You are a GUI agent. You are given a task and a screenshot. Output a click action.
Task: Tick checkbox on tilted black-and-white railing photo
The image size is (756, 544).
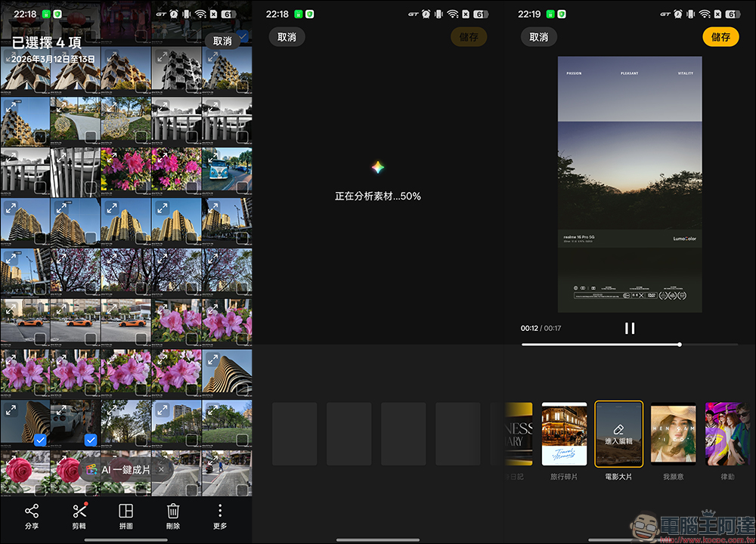[x=91, y=187]
